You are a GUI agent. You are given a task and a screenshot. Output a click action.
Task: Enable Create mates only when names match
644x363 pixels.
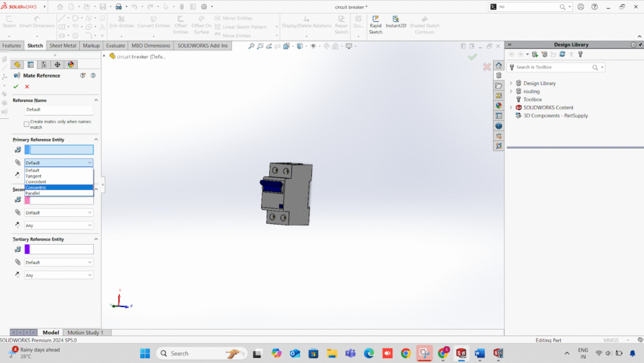point(27,124)
